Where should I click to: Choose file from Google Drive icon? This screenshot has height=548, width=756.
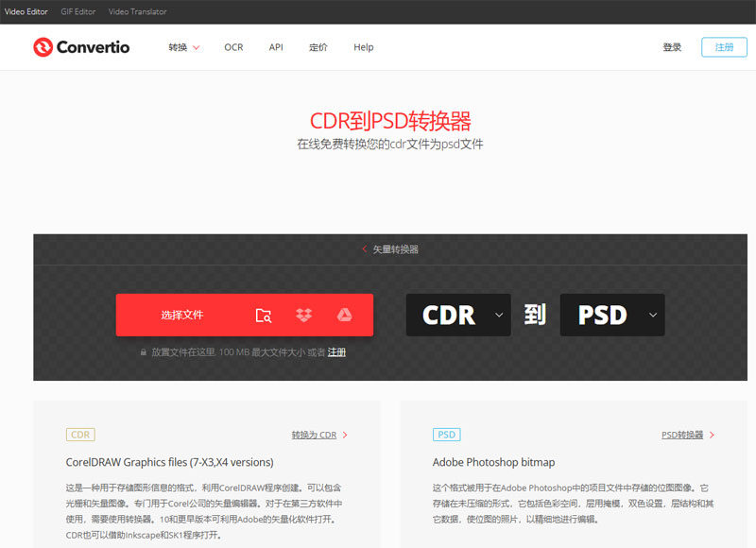coord(345,316)
